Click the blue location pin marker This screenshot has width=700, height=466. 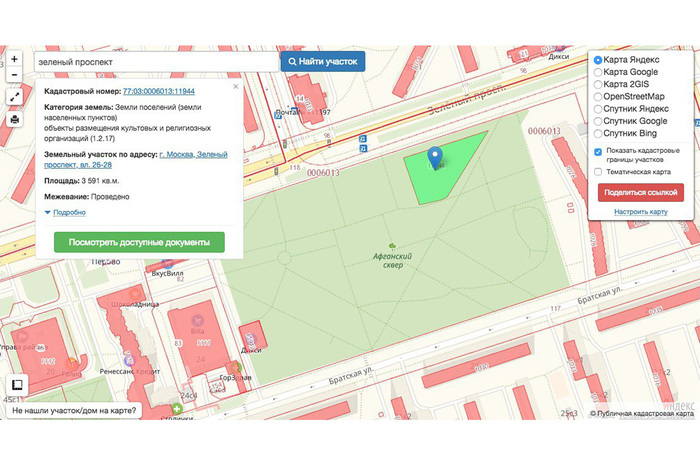click(434, 157)
